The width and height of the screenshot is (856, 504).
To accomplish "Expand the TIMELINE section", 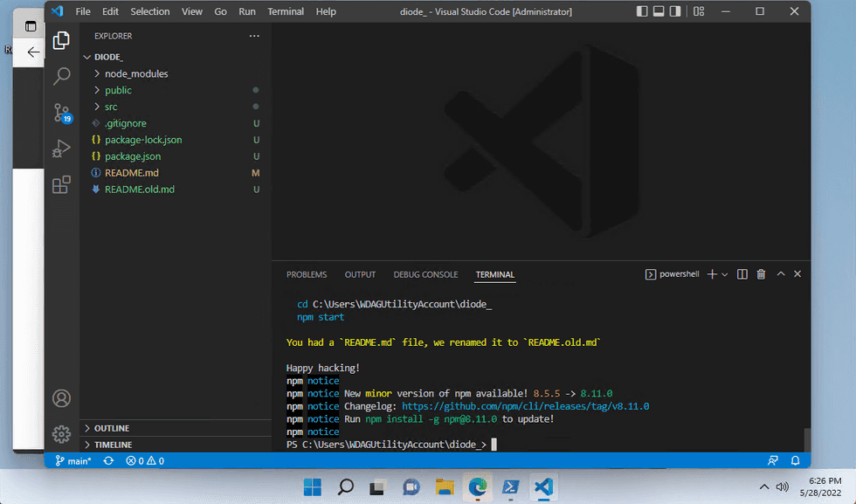I will pyautogui.click(x=176, y=445).
